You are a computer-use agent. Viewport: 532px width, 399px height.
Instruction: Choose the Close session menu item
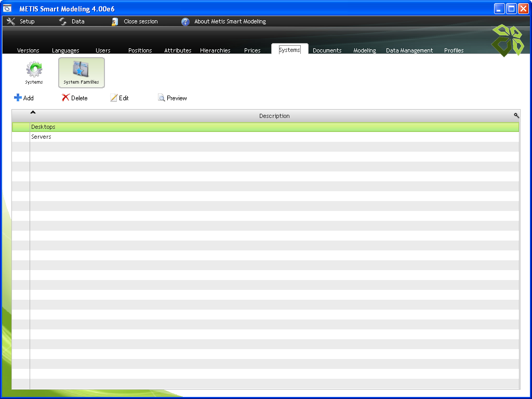[141, 21]
